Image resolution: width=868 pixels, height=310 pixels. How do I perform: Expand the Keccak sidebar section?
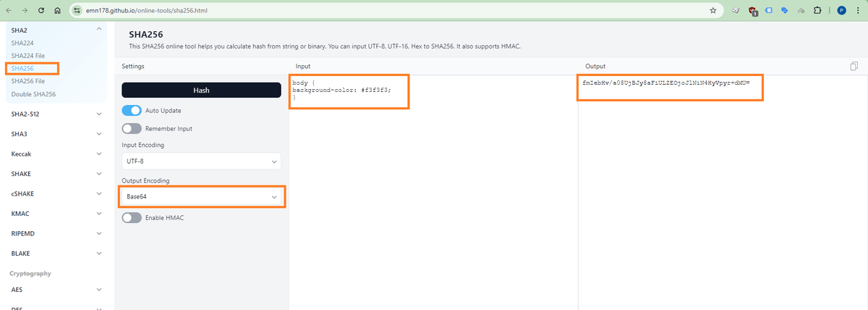point(56,154)
